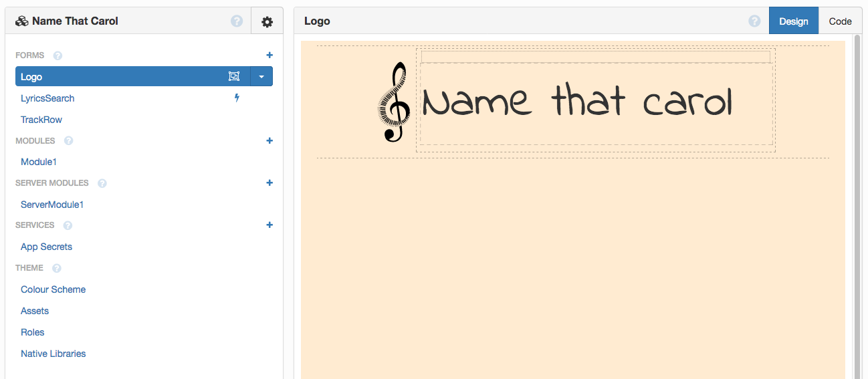This screenshot has height=379, width=868.
Task: Click the plus icon next to Forms
Action: pos(269,55)
